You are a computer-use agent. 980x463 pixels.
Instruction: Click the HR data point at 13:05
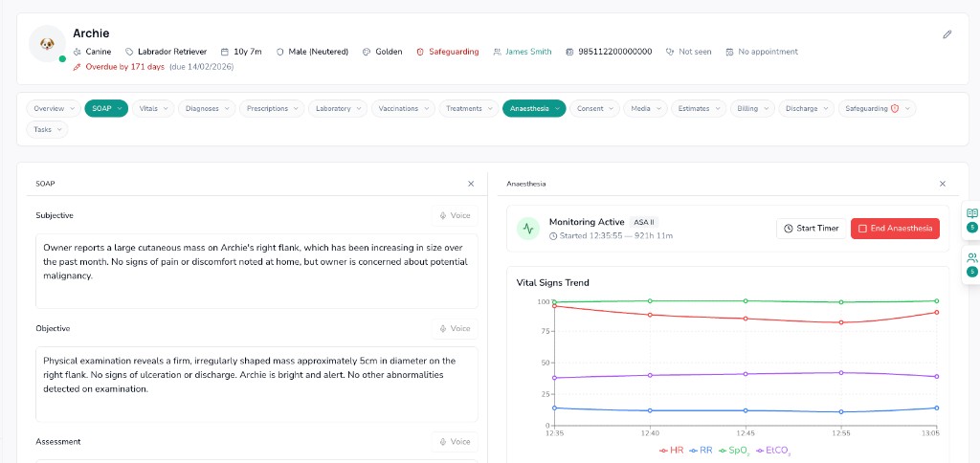tap(936, 313)
